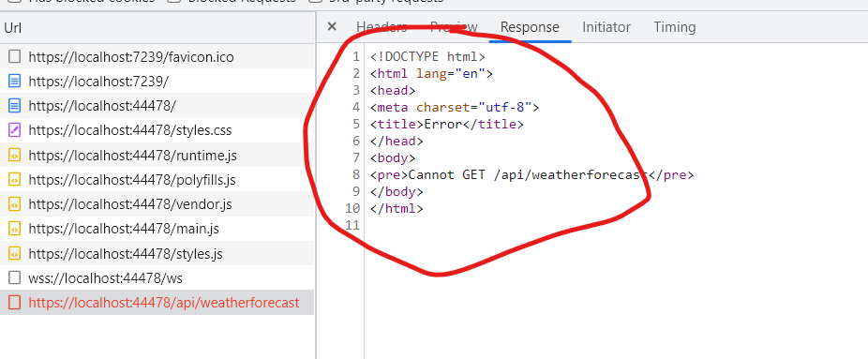Select the https://localhost:7239/ request row
The image size is (868, 359).
click(157, 81)
